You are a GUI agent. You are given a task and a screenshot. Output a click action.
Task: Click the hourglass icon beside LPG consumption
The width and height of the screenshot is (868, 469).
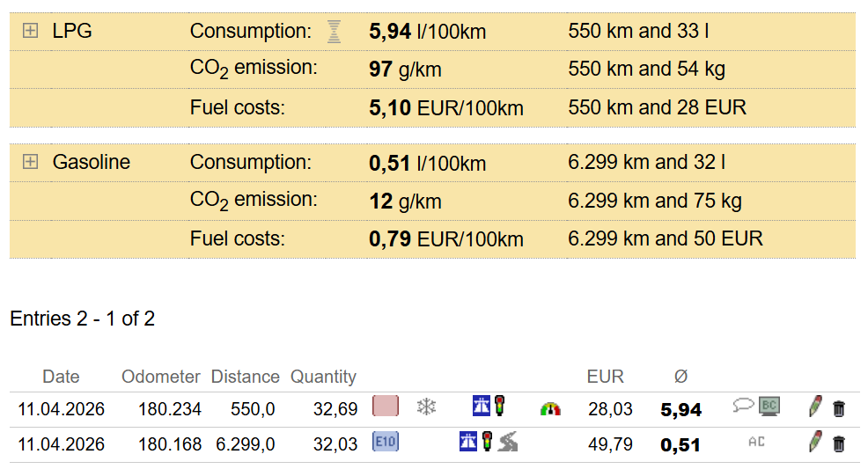(334, 32)
